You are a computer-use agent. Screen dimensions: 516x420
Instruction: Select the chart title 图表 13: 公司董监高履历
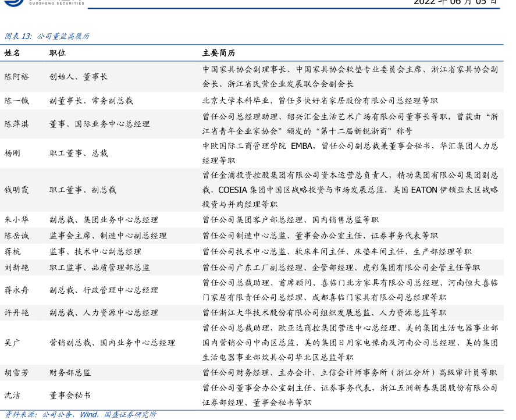click(x=47, y=36)
